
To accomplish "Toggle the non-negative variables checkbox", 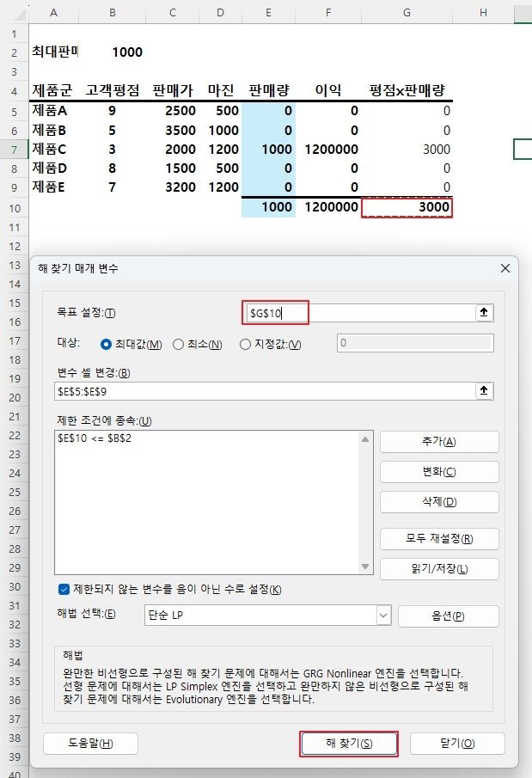I will [64, 590].
